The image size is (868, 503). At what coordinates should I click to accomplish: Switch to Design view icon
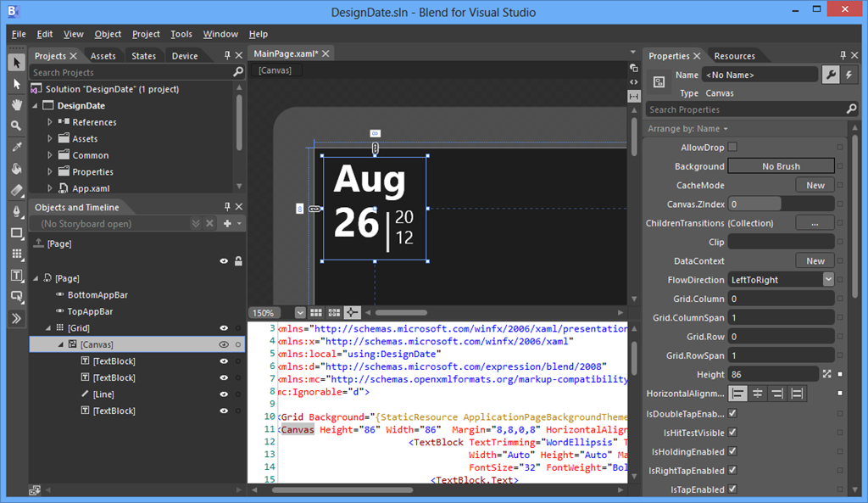pos(634,68)
